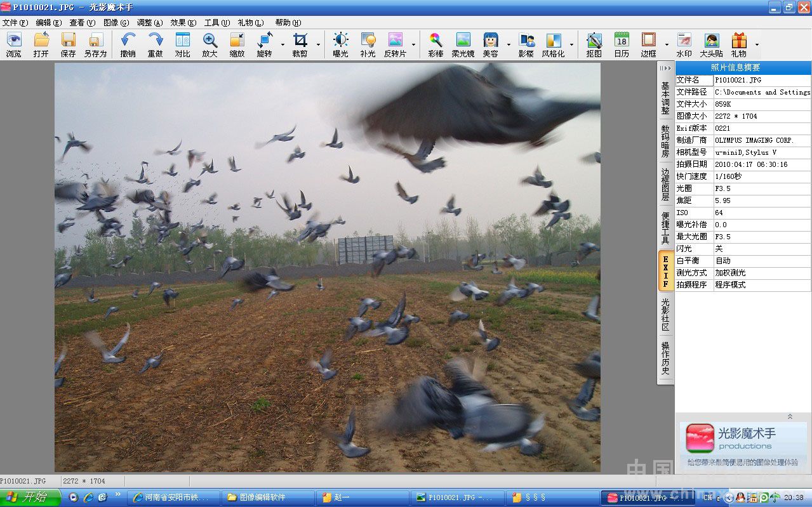Open the 抠图 (Cutout) tool
The width and height of the screenshot is (812, 507).
pyautogui.click(x=594, y=44)
